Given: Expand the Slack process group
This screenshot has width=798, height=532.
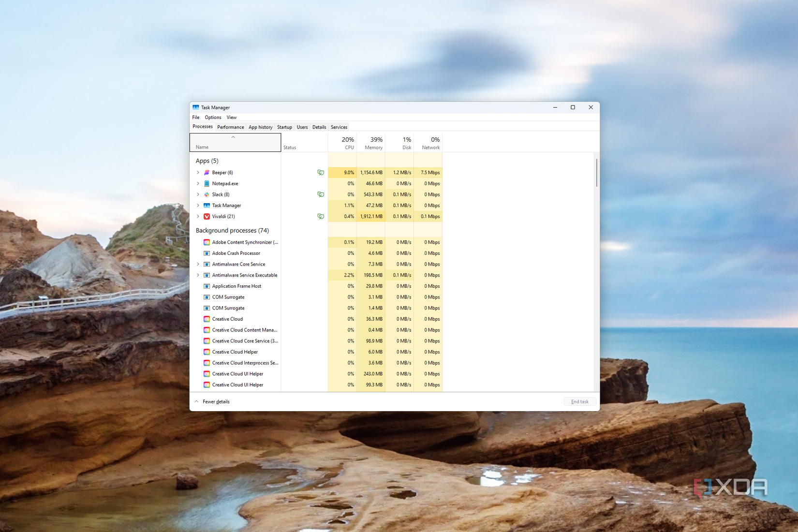Looking at the screenshot, I should coord(198,194).
